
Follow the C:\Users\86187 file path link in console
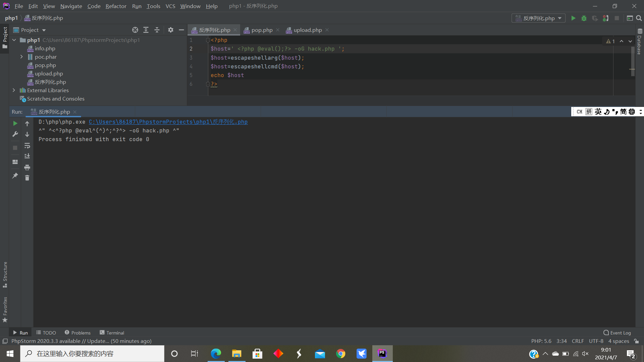coord(168,122)
